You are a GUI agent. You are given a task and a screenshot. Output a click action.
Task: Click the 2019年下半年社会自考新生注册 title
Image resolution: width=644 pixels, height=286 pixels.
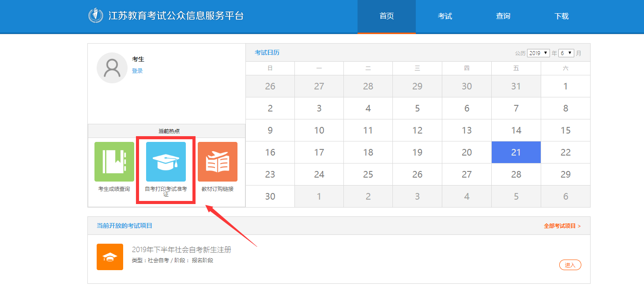(x=181, y=250)
